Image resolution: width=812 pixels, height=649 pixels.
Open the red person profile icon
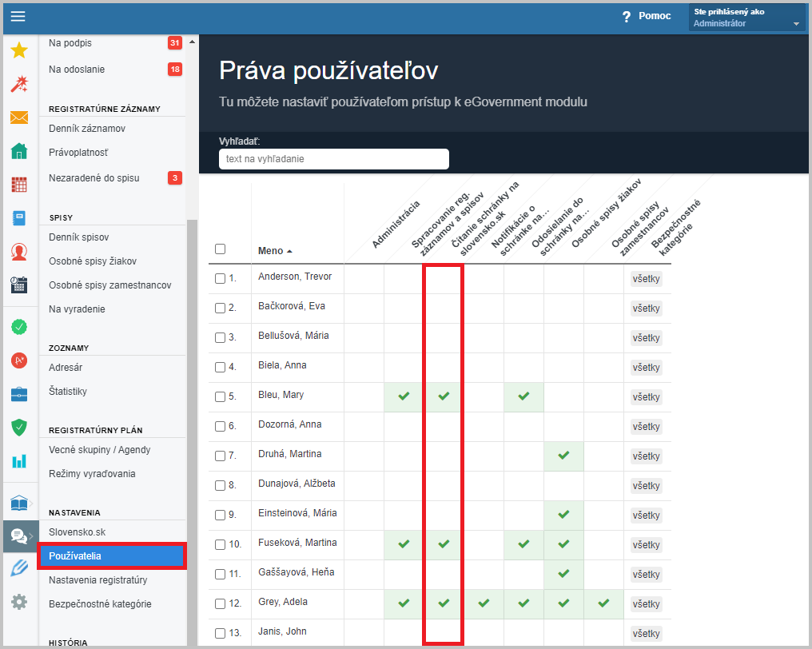[x=19, y=252]
